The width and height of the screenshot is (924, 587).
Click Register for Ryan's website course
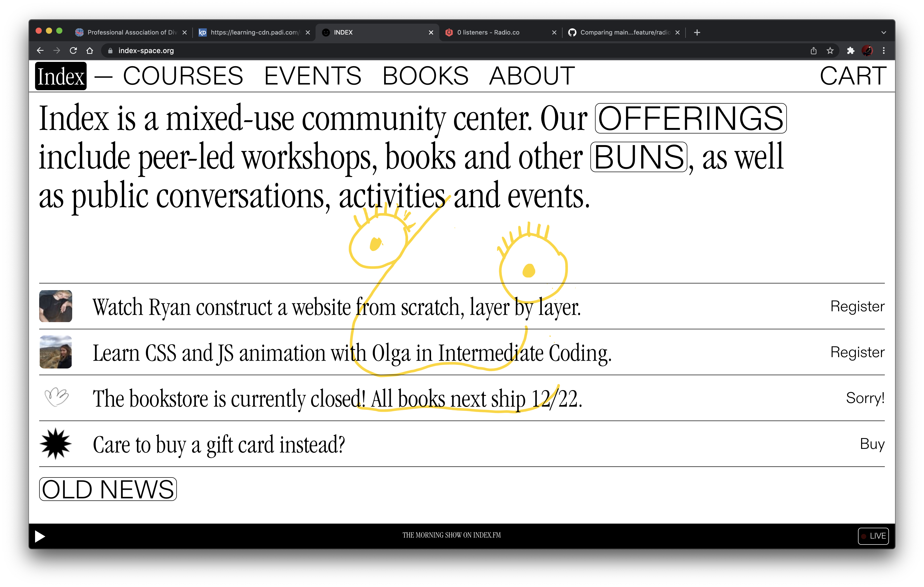[x=857, y=306]
